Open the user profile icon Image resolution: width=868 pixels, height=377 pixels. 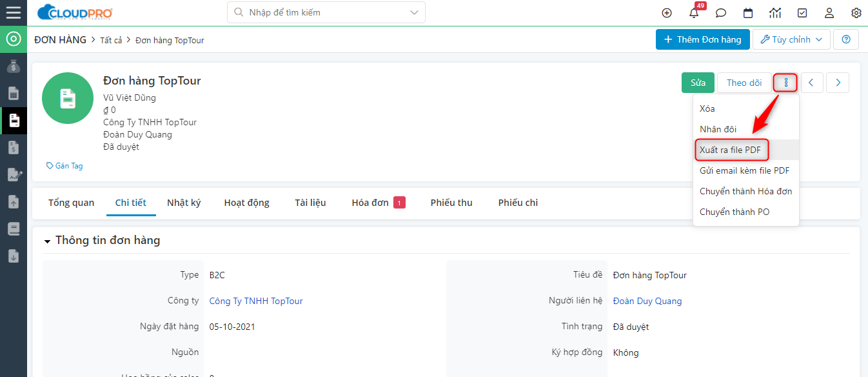829,13
